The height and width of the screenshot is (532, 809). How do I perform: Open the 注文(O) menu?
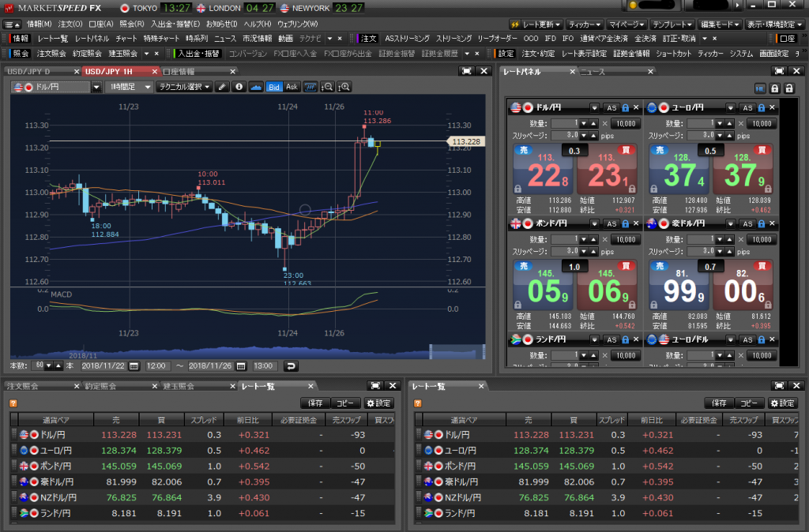click(70, 24)
